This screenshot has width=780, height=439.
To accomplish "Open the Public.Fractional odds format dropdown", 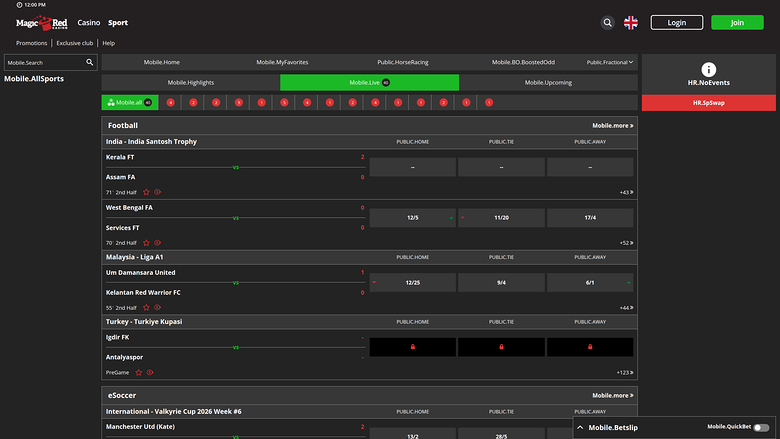I will click(610, 62).
